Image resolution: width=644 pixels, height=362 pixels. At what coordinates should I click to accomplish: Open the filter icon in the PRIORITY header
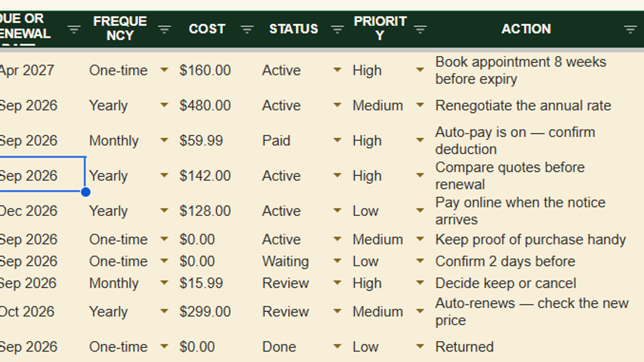(x=420, y=30)
